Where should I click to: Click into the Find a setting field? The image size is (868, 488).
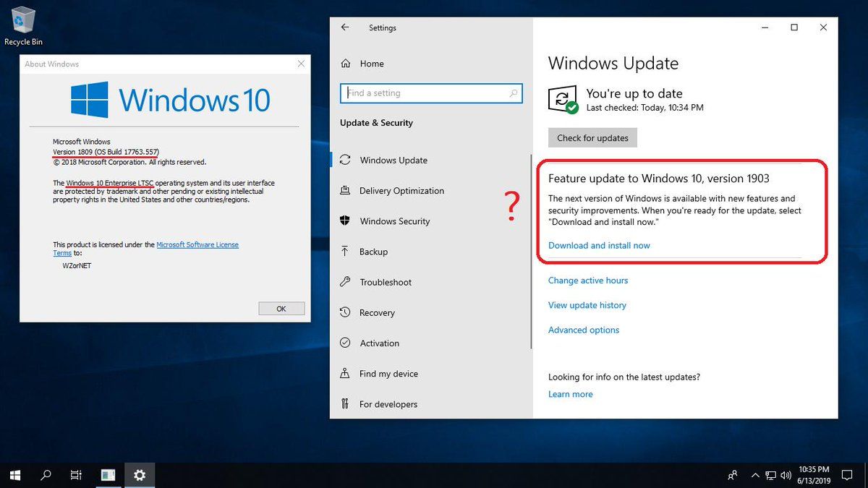(430, 93)
